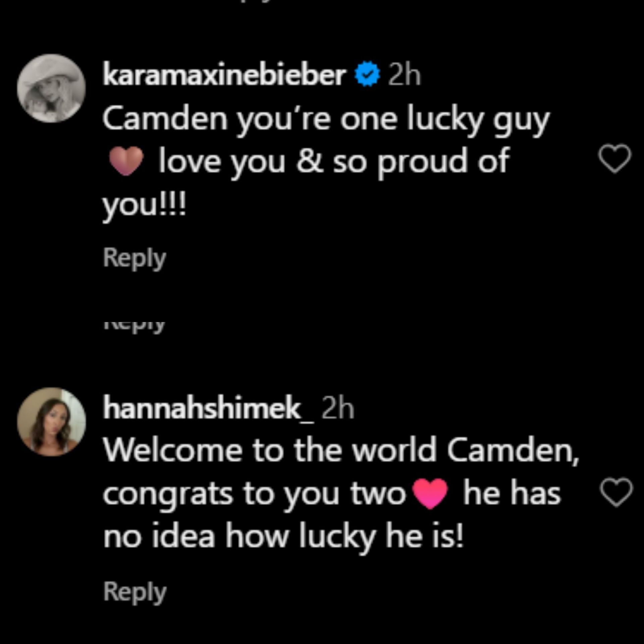Like hannahshimek_'s comment with the heart
644x644 pixels.
point(616,493)
